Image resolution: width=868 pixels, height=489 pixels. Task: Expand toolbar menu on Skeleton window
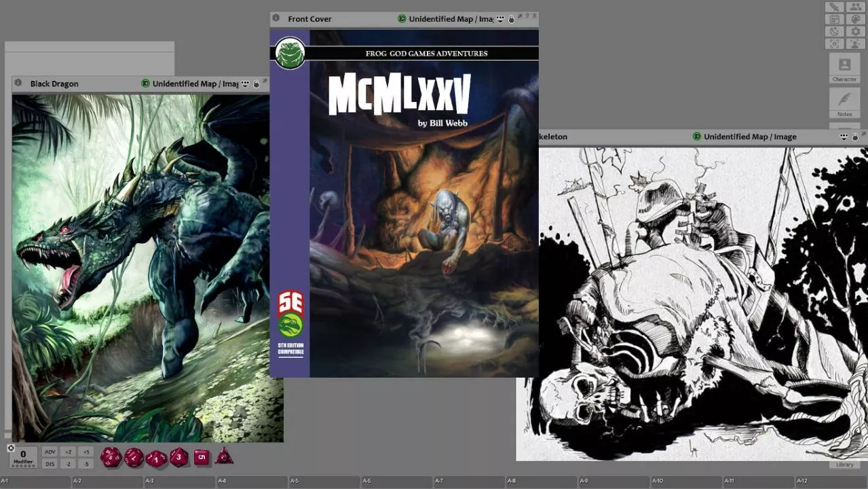844,137
